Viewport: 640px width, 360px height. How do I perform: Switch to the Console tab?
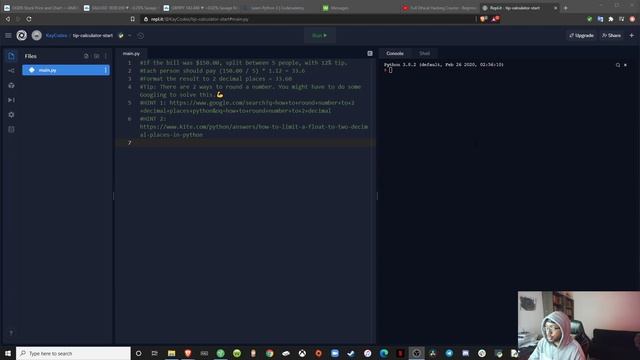pos(395,53)
